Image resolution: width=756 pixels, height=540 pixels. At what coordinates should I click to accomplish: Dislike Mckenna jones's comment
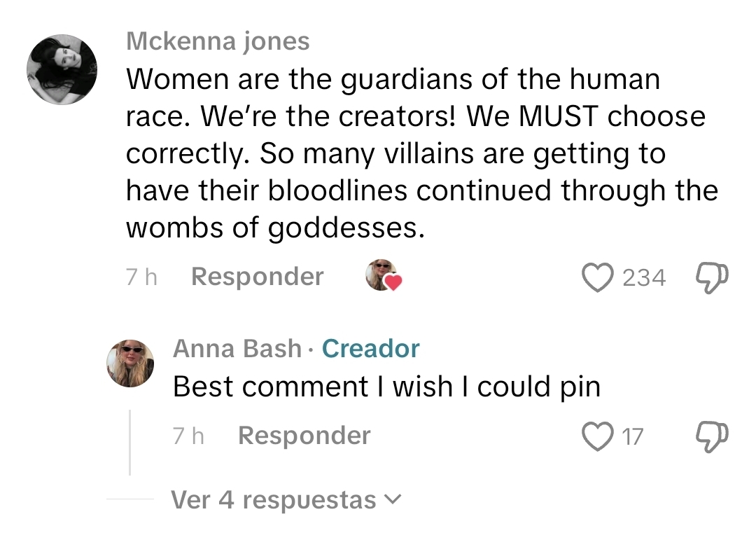[713, 277]
